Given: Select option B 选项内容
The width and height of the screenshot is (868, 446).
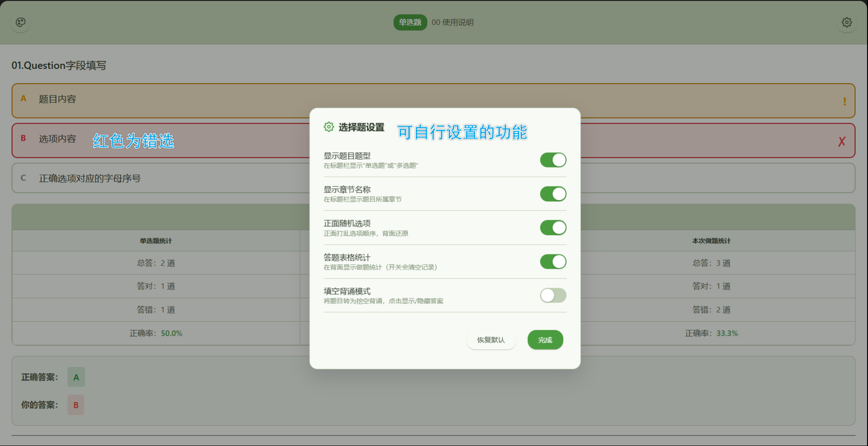Looking at the screenshot, I should click(x=433, y=141).
